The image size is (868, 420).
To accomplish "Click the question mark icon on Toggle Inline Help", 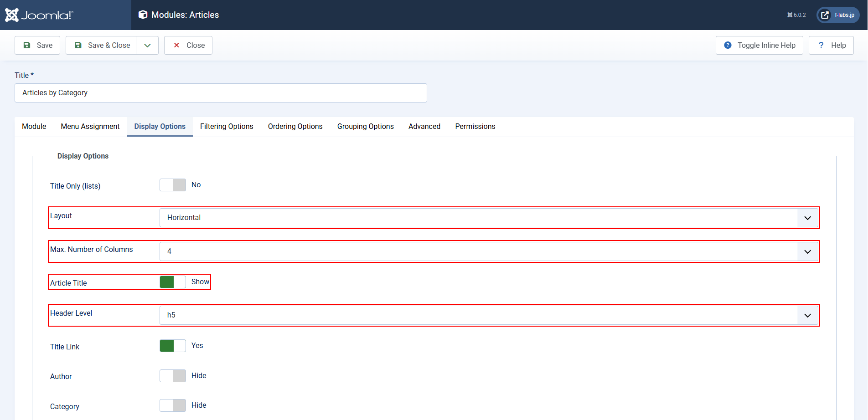I will pyautogui.click(x=728, y=45).
